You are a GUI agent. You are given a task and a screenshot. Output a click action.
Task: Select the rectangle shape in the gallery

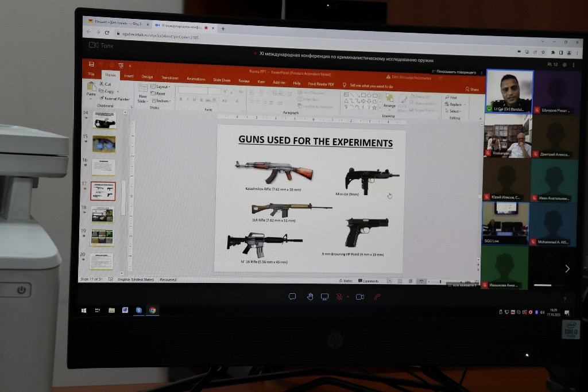[x=363, y=95]
